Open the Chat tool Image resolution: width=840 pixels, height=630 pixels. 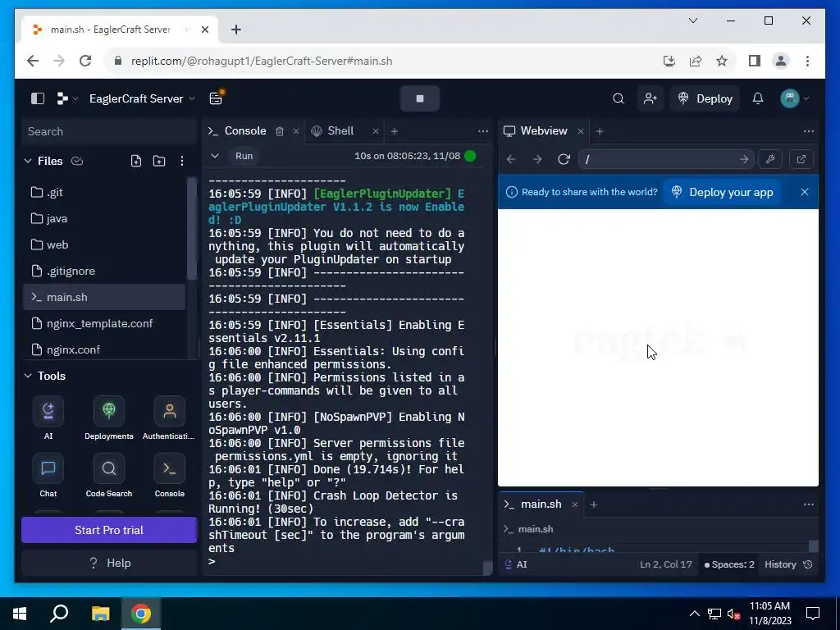click(x=48, y=476)
